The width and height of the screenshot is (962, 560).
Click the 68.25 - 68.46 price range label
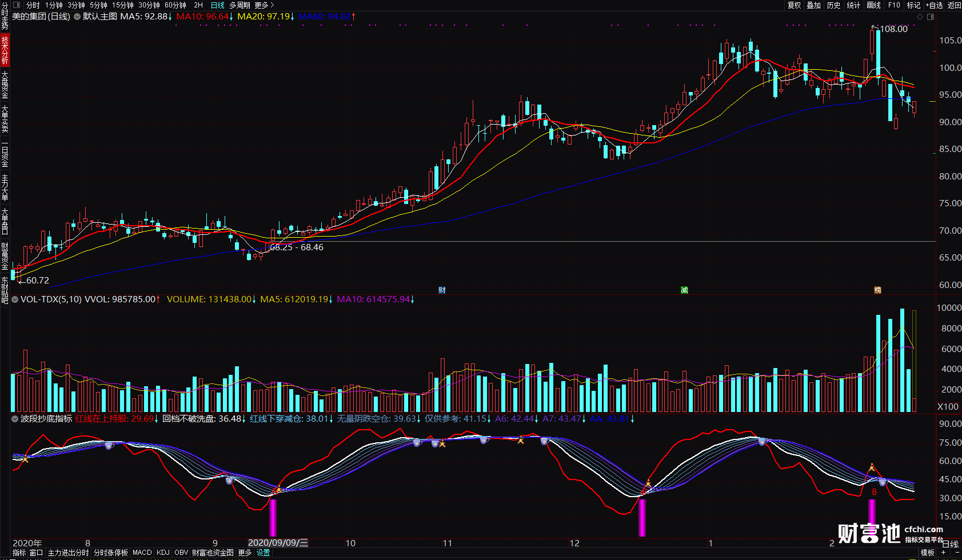pos(296,247)
